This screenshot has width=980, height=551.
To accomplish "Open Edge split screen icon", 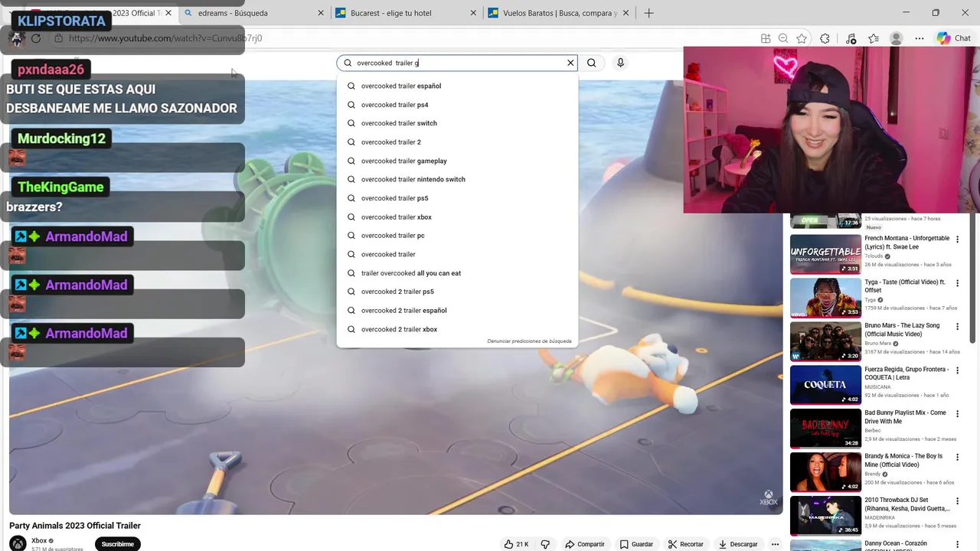I will tap(766, 38).
